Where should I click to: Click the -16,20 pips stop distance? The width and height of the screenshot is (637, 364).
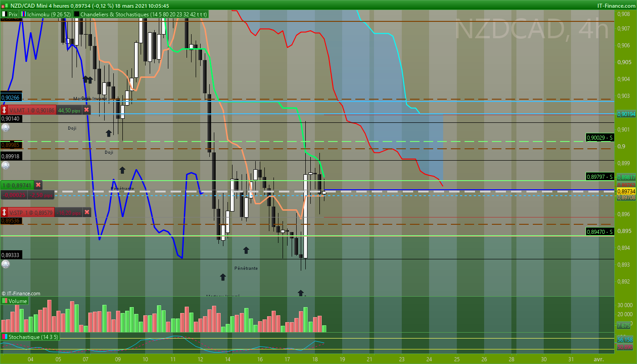coord(69,212)
